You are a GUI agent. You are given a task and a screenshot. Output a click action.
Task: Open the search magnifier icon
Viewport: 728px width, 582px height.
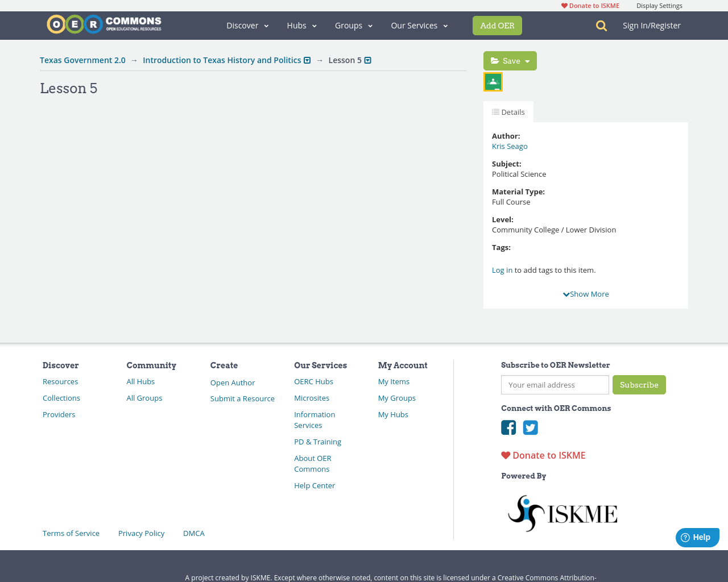tap(601, 26)
